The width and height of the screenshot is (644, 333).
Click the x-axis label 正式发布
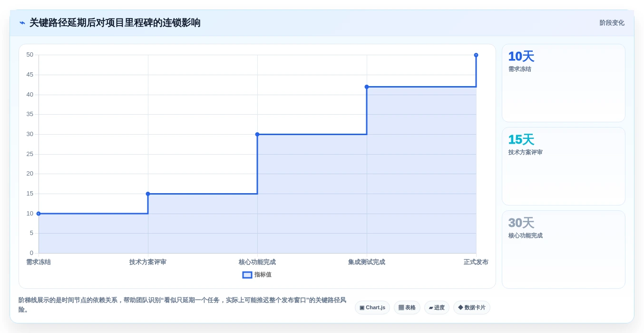[x=476, y=262]
